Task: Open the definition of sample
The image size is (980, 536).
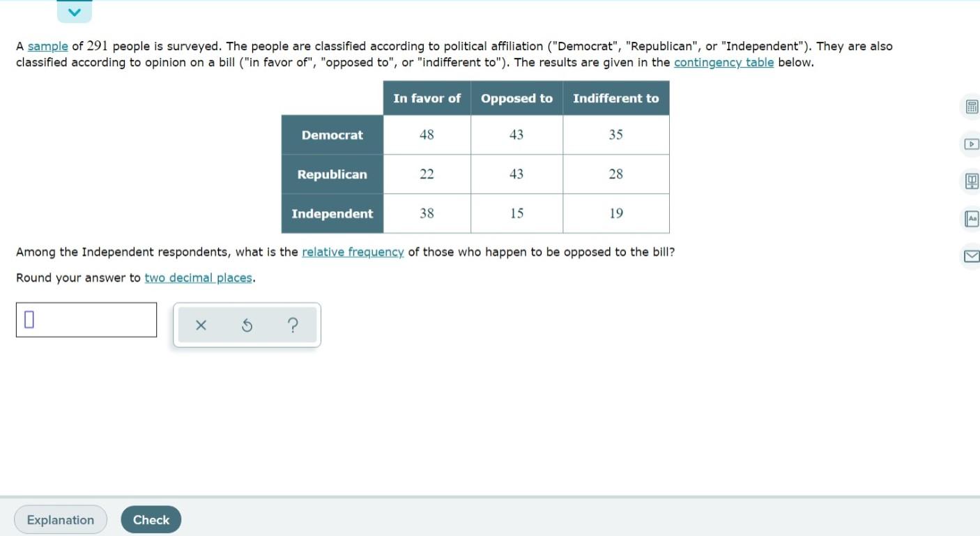Action: (x=47, y=45)
